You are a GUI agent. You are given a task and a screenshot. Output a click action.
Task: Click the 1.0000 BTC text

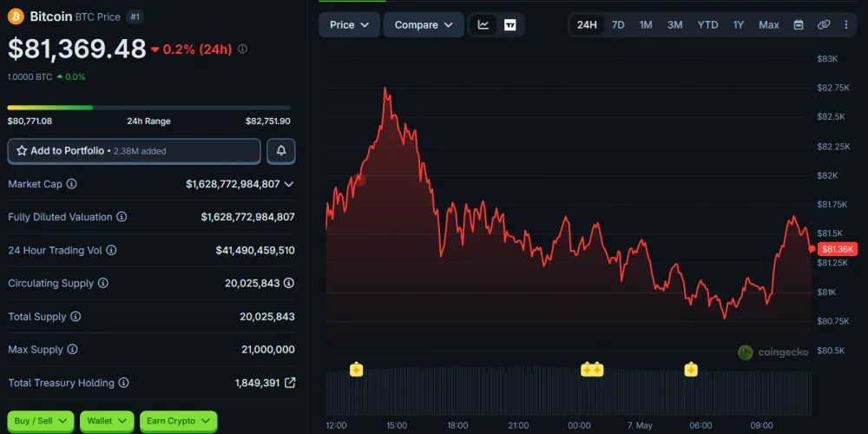pyautogui.click(x=30, y=77)
